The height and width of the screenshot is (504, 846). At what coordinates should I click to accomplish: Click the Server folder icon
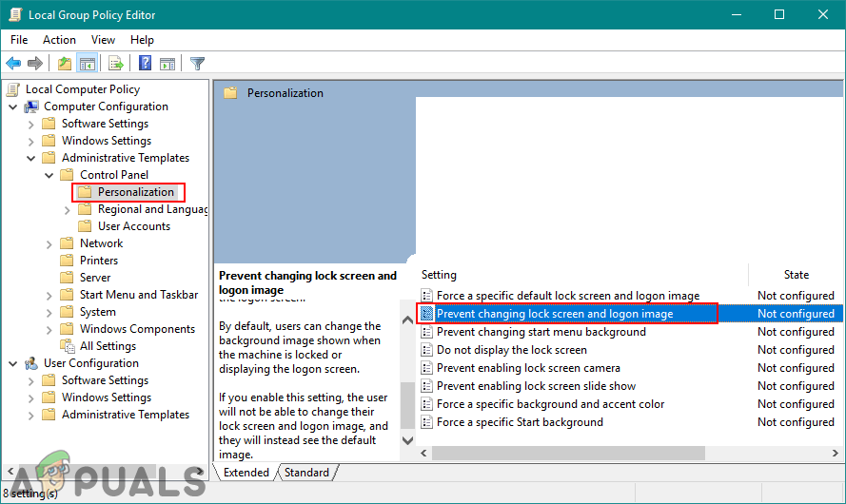(x=67, y=278)
